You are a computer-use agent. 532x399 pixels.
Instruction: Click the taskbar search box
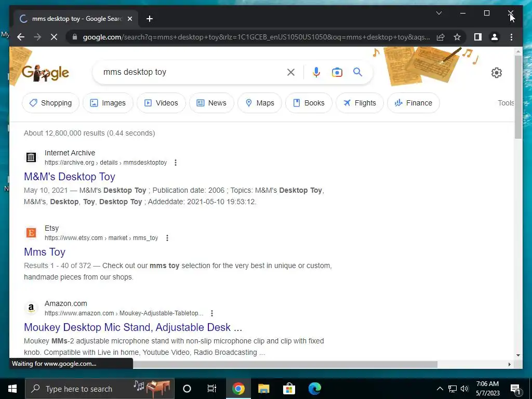pos(100,389)
